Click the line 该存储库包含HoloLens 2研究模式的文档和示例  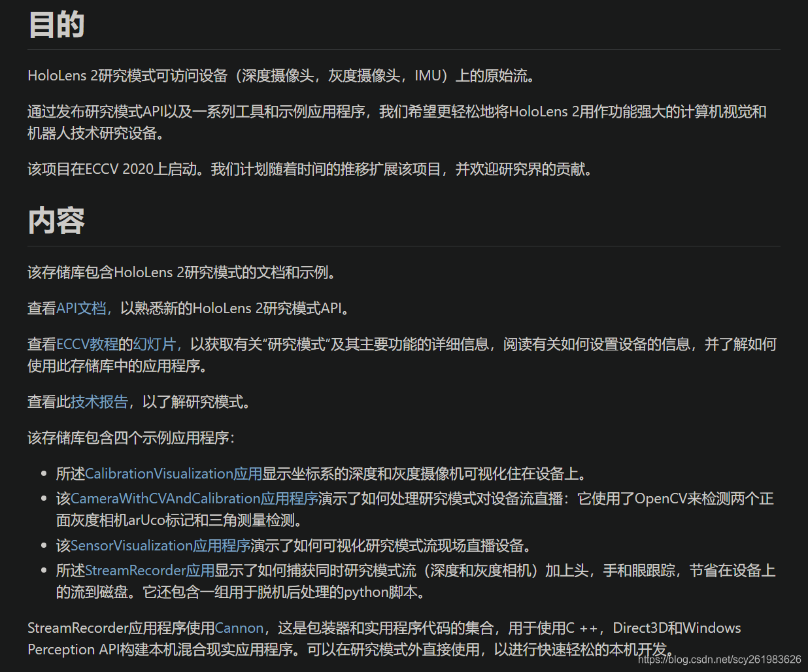click(182, 272)
